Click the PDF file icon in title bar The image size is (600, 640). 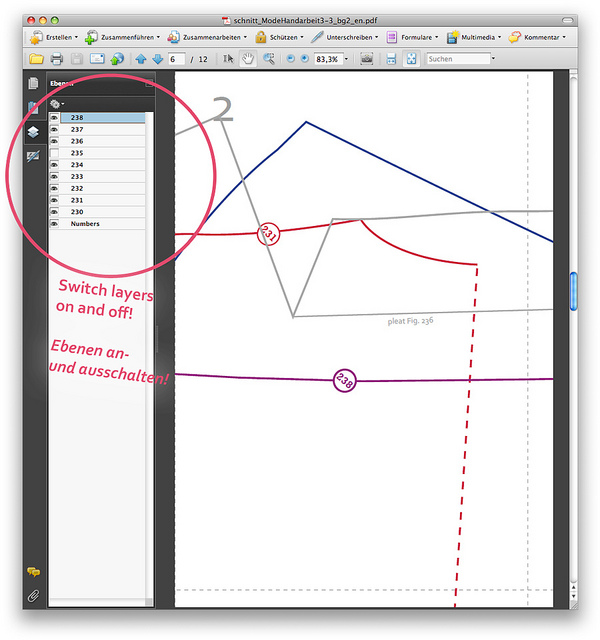(x=226, y=20)
